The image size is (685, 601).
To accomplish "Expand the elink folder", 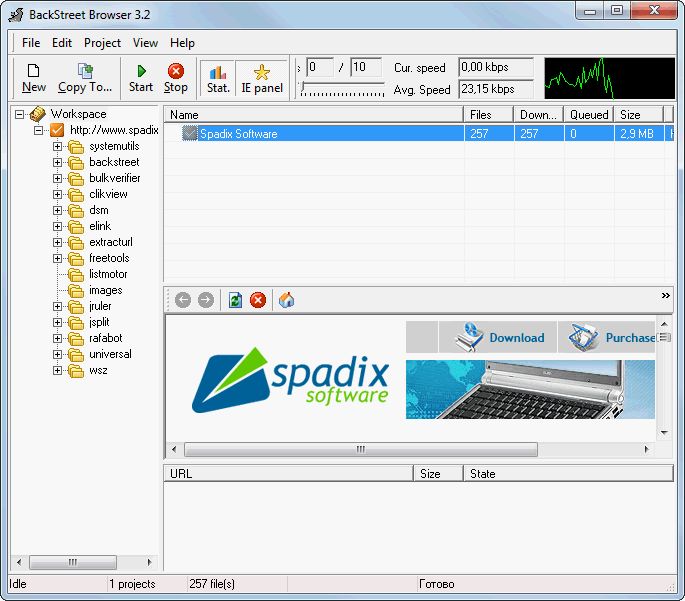I will (57, 226).
